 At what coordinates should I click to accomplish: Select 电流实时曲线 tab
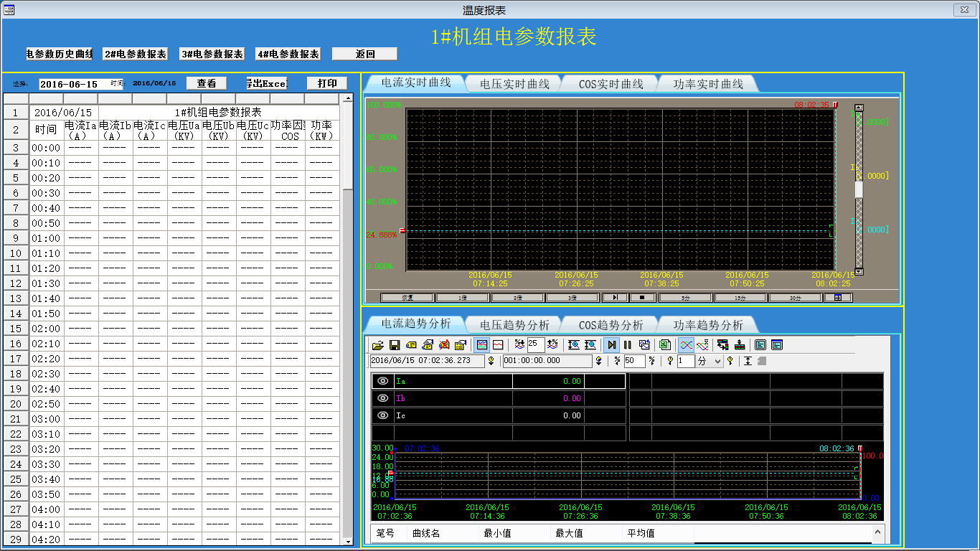[x=416, y=83]
